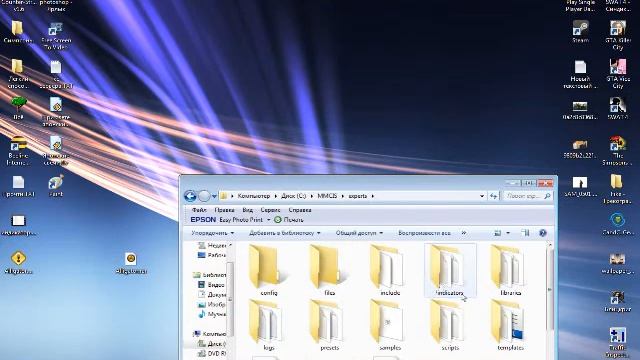Select Изображения in navigation pane

pos(211,304)
